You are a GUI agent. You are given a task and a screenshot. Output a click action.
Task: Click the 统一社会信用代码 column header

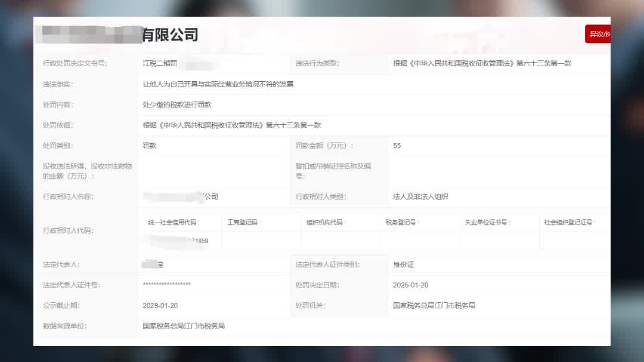(174, 222)
